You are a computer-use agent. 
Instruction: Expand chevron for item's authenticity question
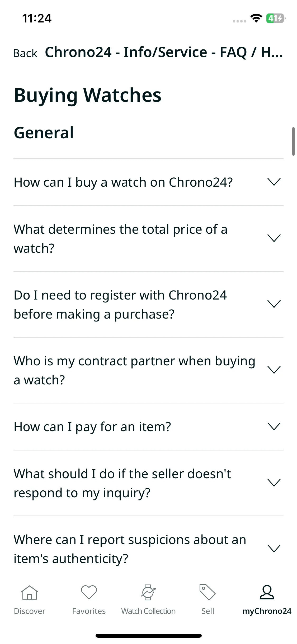[274, 548]
